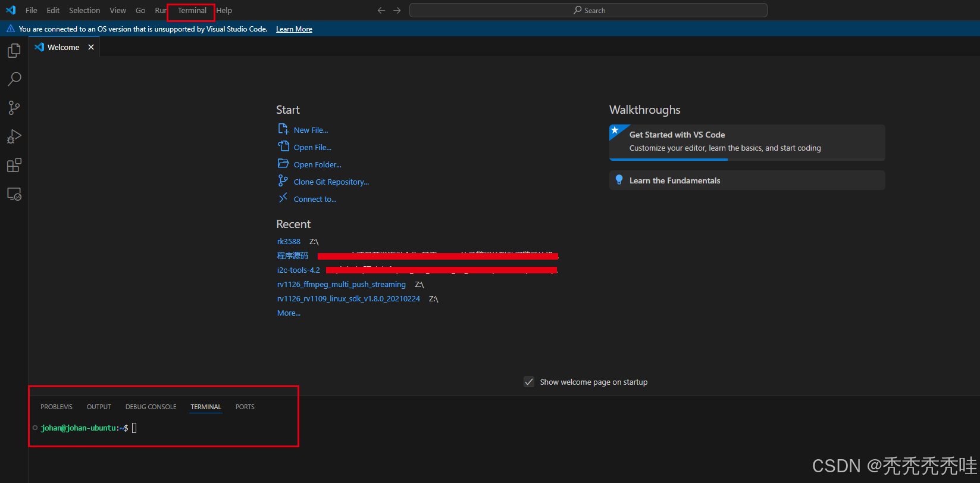Viewport: 980px width, 483px height.
Task: Open Get Started with VS Code walkthrough
Action: [747, 142]
